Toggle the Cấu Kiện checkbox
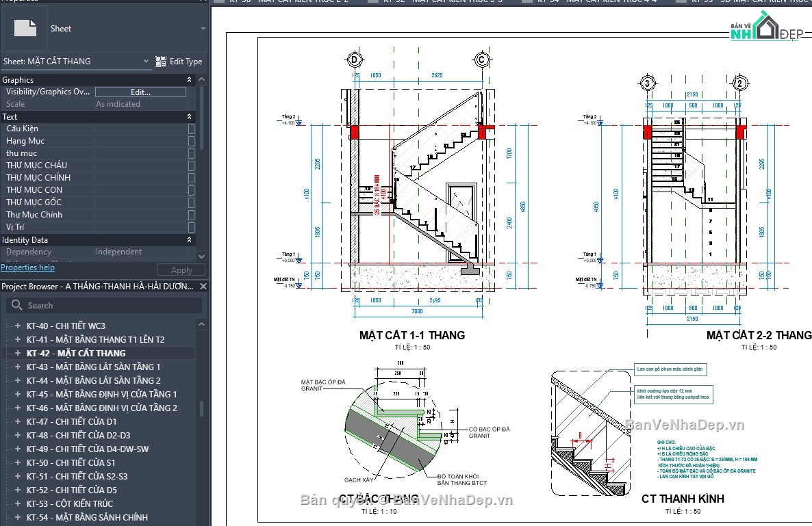812x526 pixels. click(191, 129)
